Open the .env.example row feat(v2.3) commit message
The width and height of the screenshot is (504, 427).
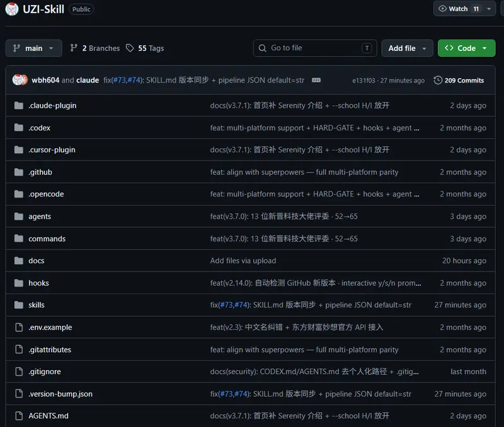(297, 327)
